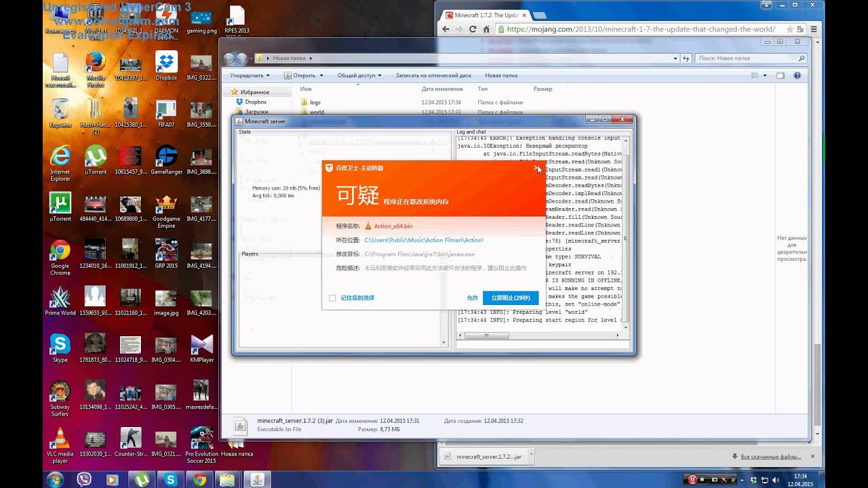Viewport: 868px width, 488px height.
Task: Open Dropbox desktop shortcut
Action: coord(166,66)
